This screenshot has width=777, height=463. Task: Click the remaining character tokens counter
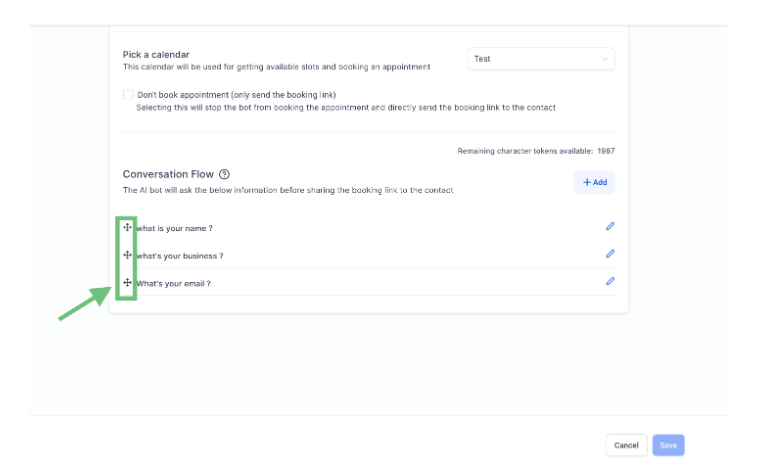535,151
